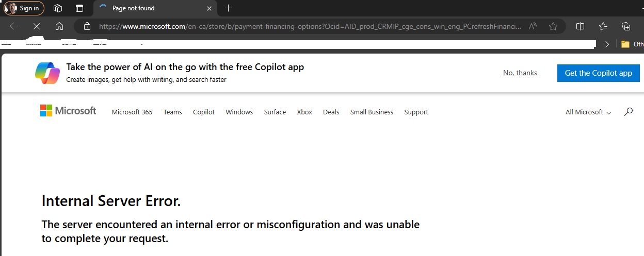Select Xbox in the navigation menu
The height and width of the screenshot is (256, 644).
click(304, 112)
